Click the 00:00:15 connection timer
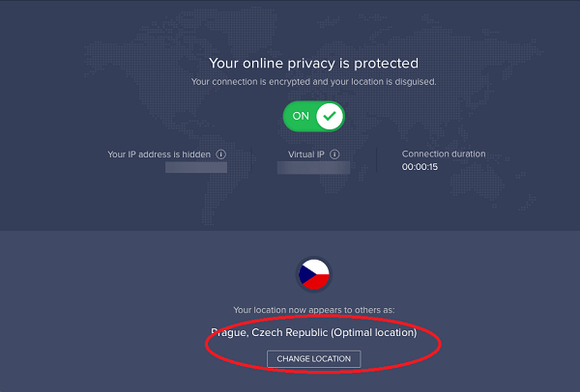Viewport: 580px width, 392px height. coord(420,167)
